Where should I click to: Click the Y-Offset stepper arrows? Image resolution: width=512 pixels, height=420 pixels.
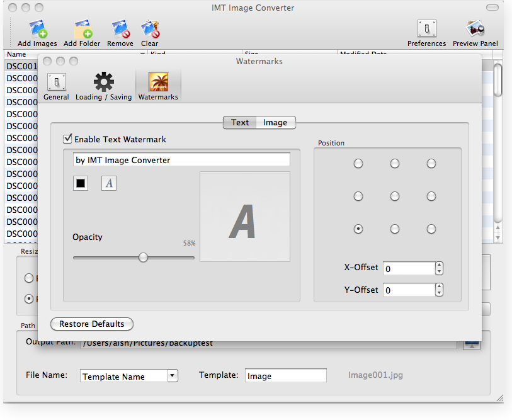click(439, 290)
